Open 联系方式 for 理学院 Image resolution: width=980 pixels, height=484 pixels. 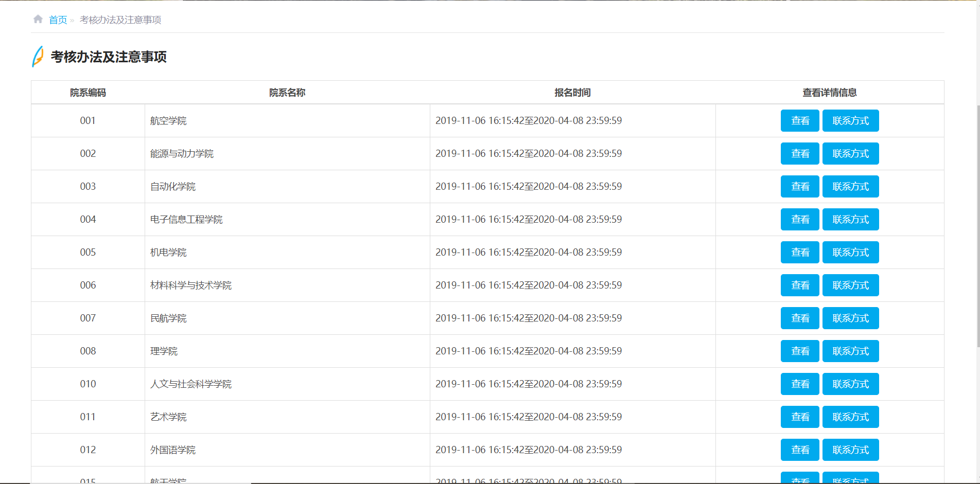850,351
